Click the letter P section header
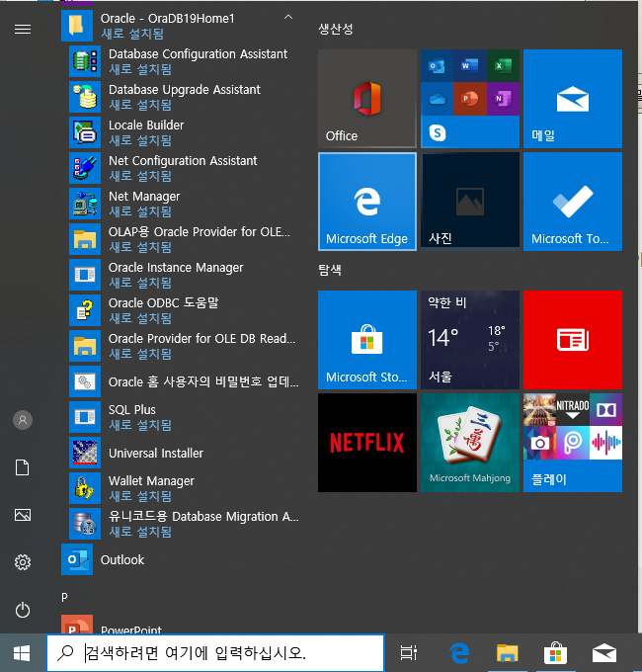642x672 pixels. coord(64,597)
